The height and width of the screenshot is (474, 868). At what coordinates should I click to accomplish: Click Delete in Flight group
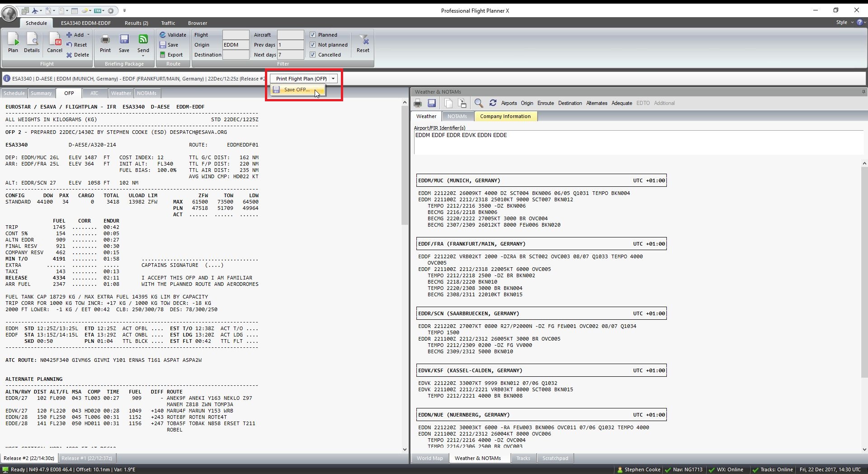[x=78, y=55]
